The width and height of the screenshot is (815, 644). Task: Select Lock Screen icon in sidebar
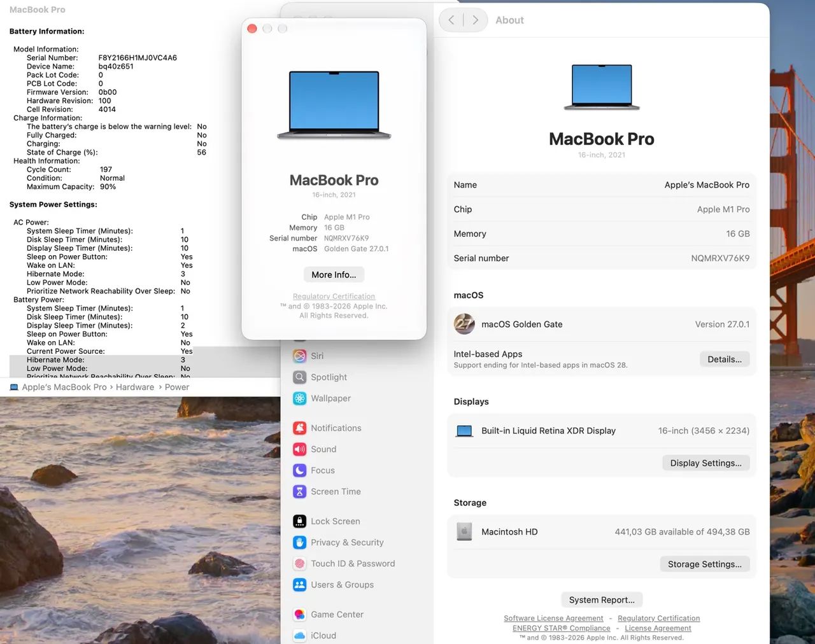pos(299,521)
